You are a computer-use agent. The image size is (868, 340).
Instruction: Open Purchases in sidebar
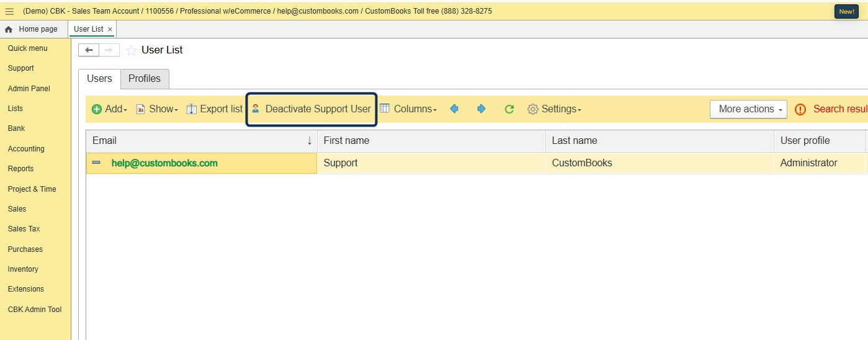pos(25,249)
